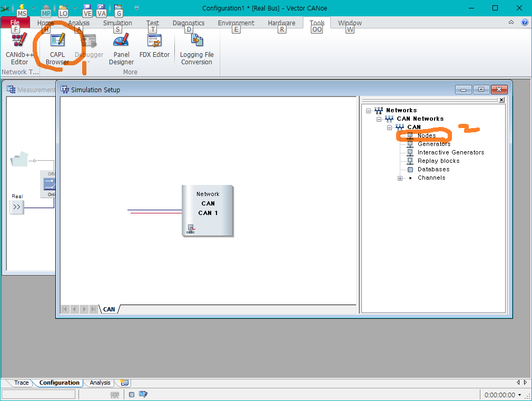Click the open configuration folder icon
Viewport: 532px width, 401px height.
[63, 7]
